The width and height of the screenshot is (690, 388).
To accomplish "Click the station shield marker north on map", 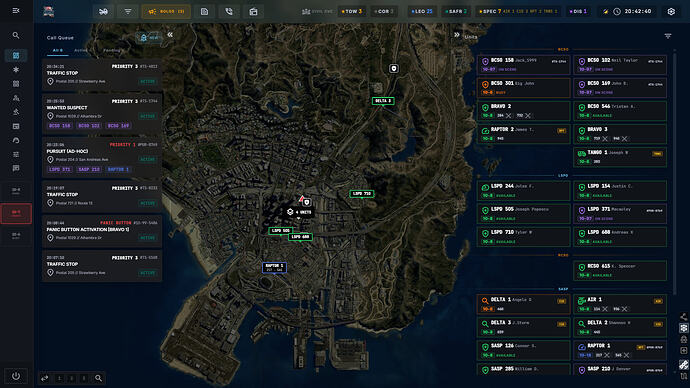I will [x=394, y=69].
